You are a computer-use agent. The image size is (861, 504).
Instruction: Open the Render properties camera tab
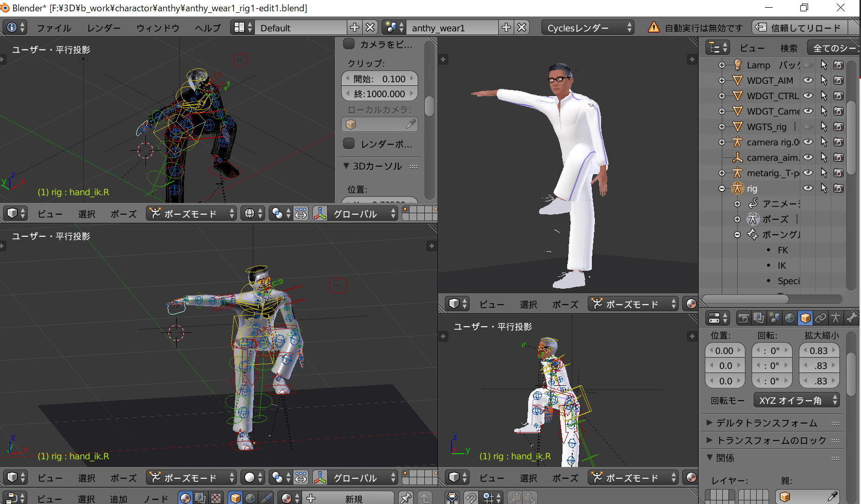pyautogui.click(x=743, y=318)
